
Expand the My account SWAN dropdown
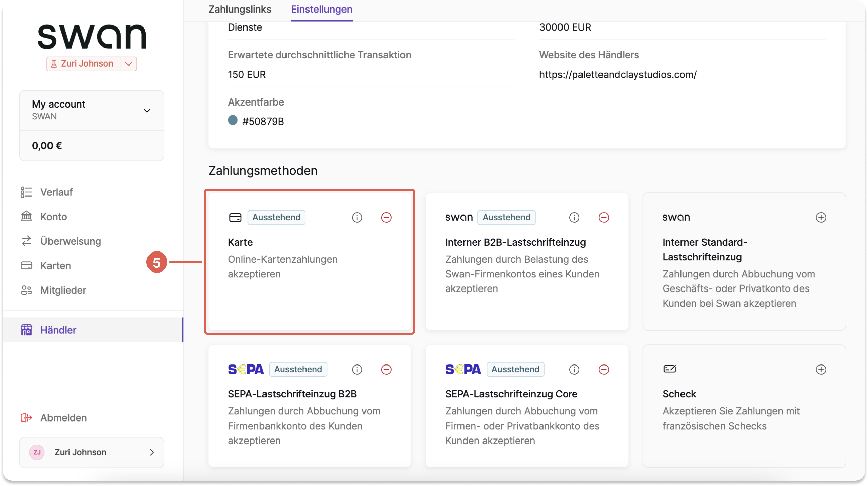(146, 111)
